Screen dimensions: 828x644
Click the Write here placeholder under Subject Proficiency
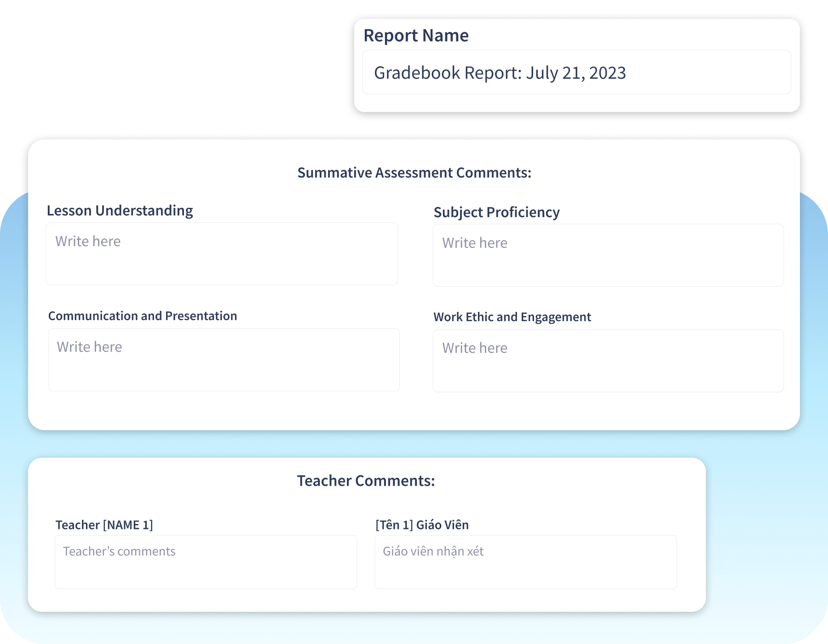point(473,242)
